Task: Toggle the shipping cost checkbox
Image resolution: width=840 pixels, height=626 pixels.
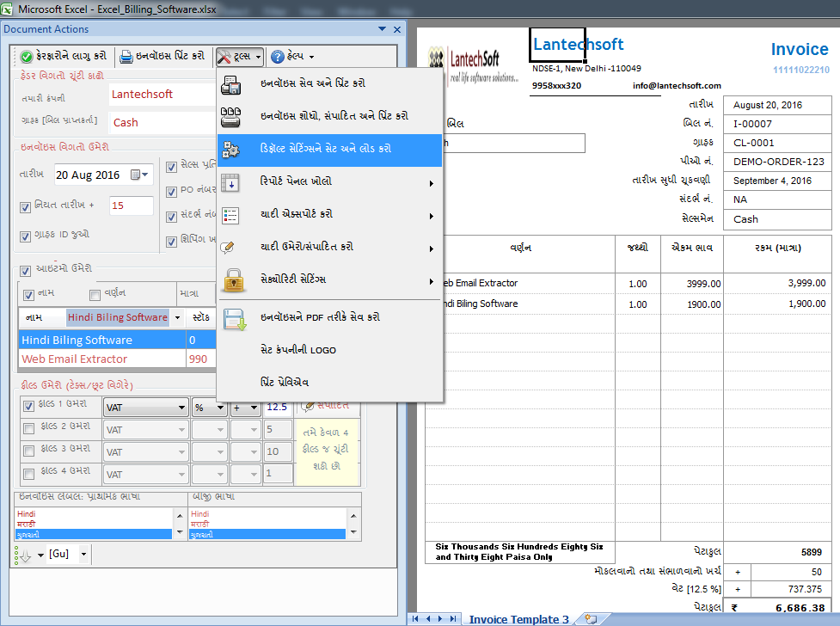Action: coord(171,242)
